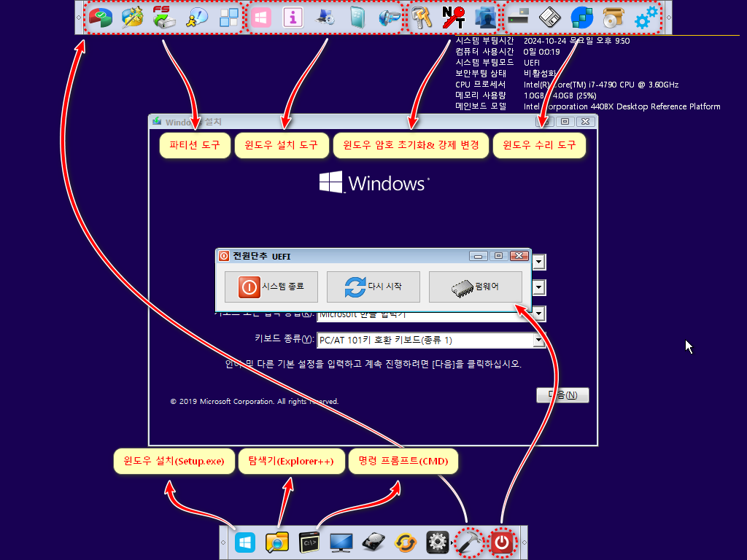747x560 pixels.
Task: Click the 다음(N) next button
Action: (562, 394)
